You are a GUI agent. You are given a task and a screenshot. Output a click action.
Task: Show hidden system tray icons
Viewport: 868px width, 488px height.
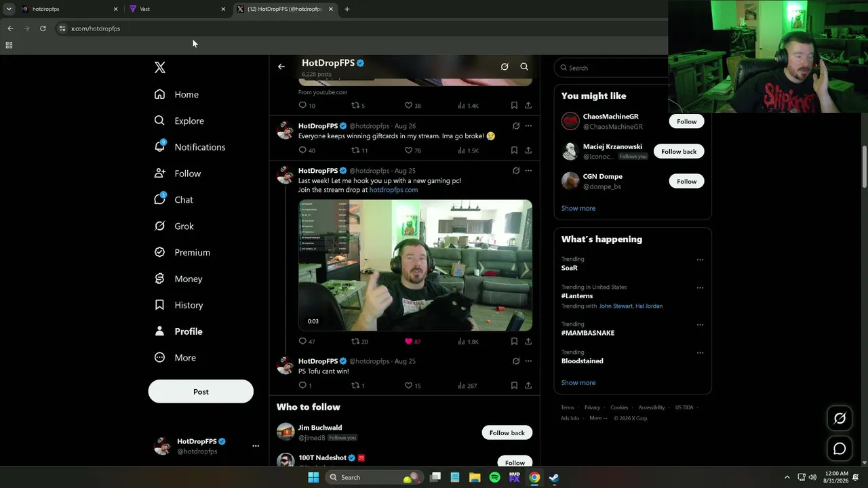(x=787, y=477)
